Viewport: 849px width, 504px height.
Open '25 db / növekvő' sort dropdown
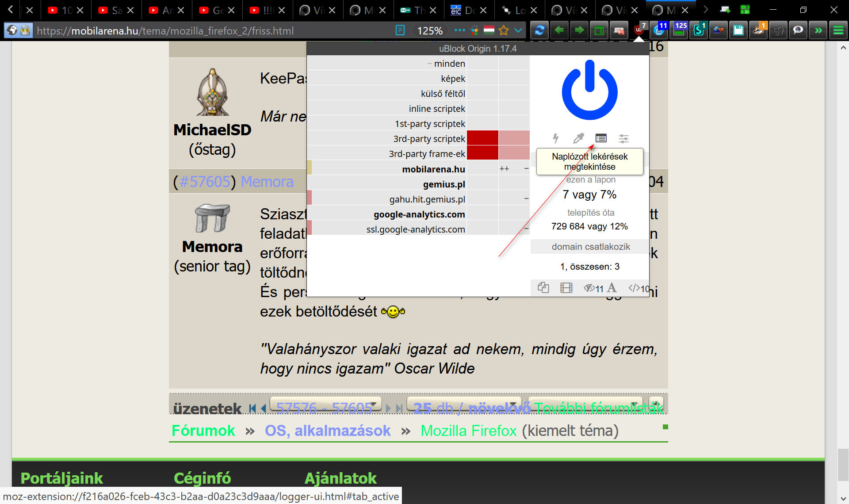(464, 405)
